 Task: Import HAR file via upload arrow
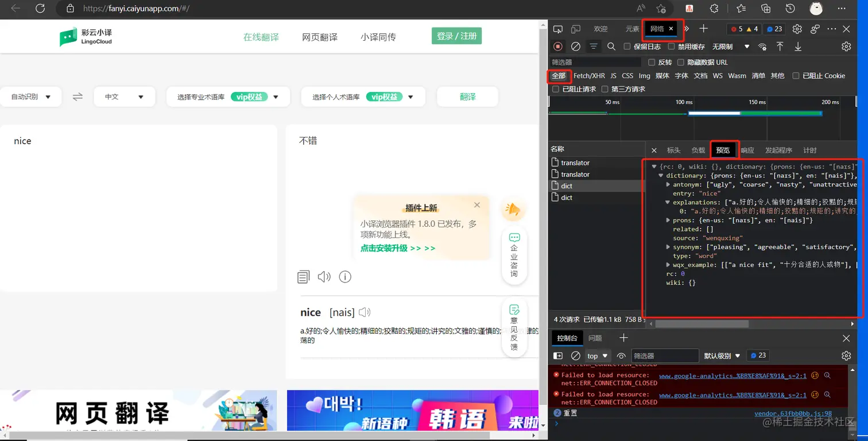coord(780,47)
